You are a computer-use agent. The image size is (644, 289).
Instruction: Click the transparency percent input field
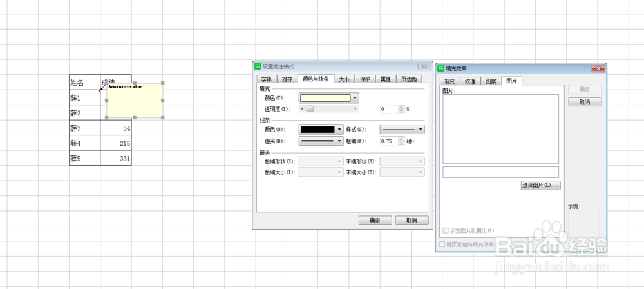click(389, 109)
